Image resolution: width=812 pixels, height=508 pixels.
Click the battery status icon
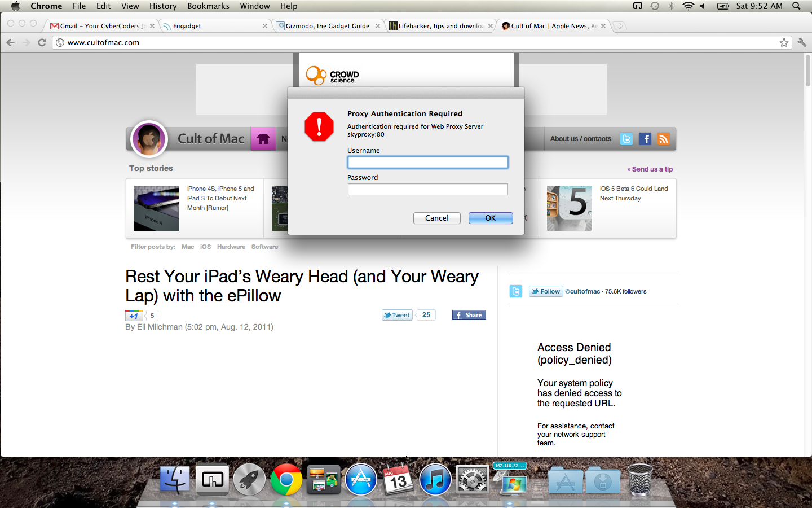click(x=723, y=6)
